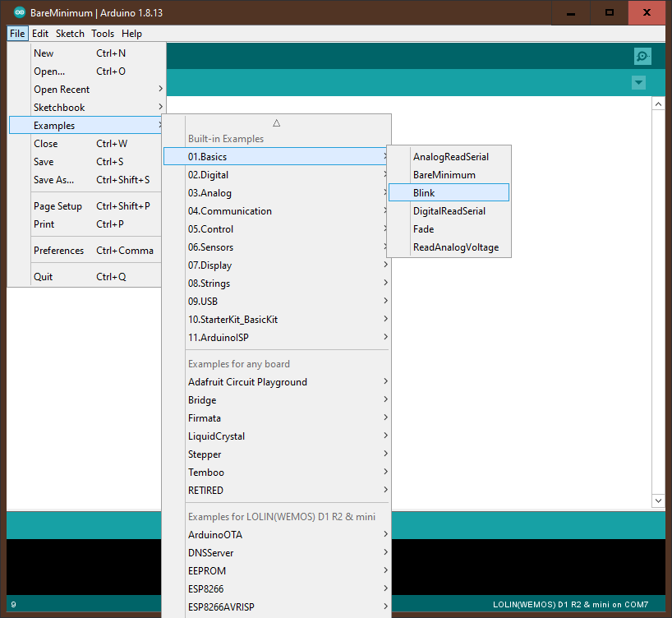Screen dimensions: 672x618
Task: Choose Save As... entry
Action: click(85, 180)
